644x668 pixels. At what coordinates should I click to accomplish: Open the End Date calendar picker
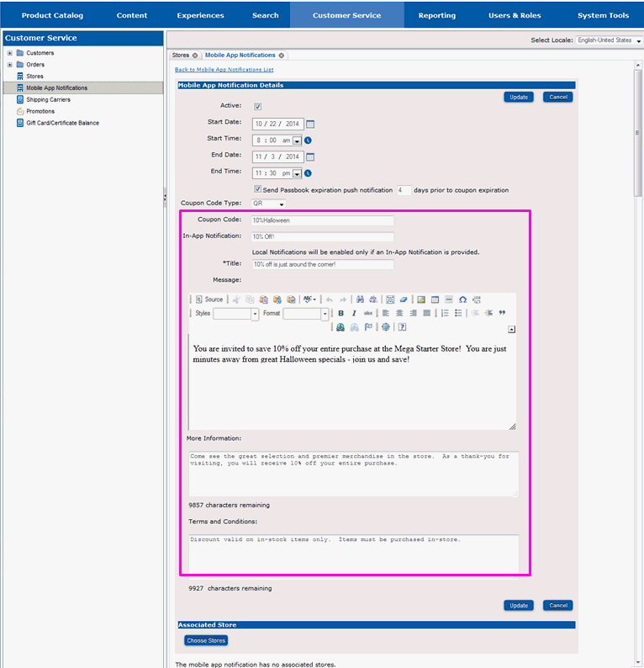pos(310,156)
